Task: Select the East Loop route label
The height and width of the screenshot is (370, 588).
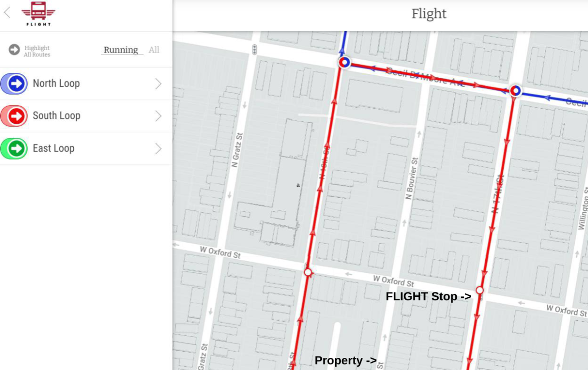Action: (54, 148)
